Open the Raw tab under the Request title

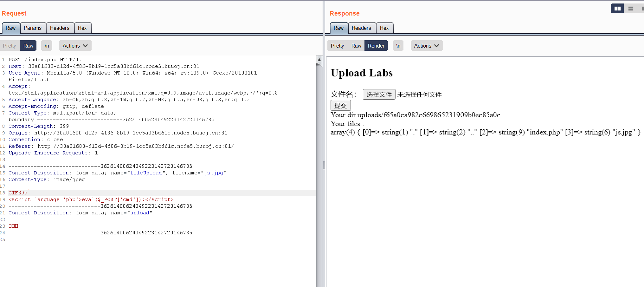click(11, 28)
